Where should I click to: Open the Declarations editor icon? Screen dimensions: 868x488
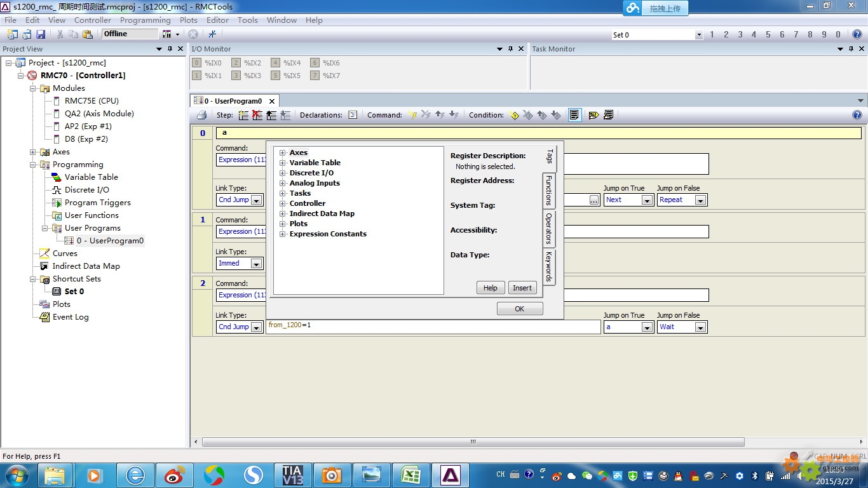click(x=353, y=115)
